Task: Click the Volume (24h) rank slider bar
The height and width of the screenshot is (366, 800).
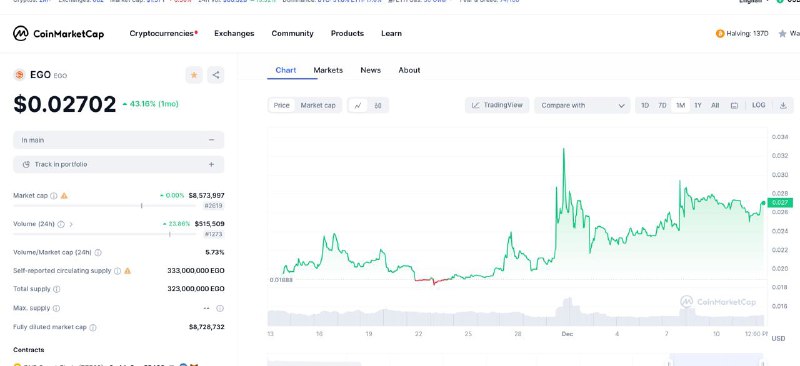Action: [104, 234]
